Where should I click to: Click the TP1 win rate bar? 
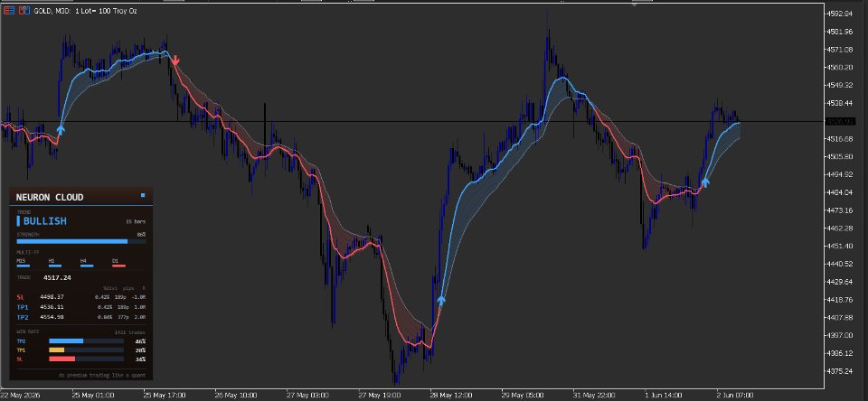point(87,350)
